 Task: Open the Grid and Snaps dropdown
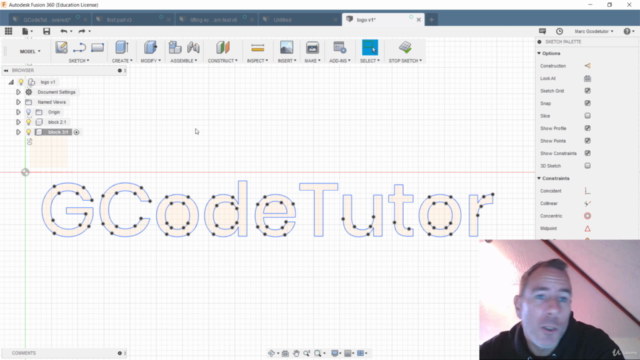(349, 353)
